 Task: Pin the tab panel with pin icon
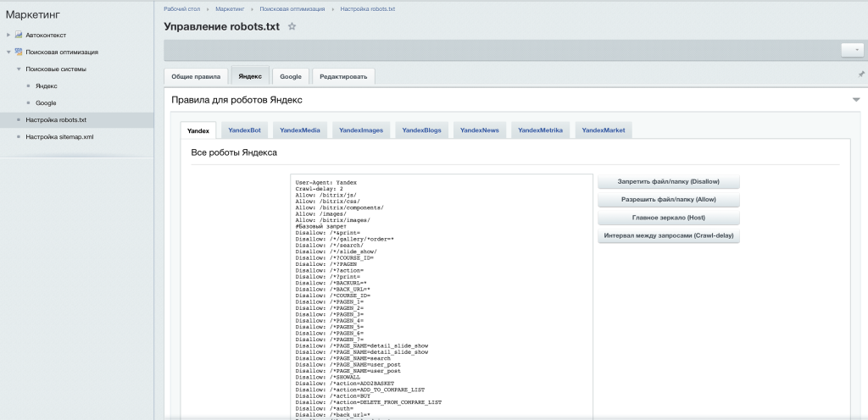(x=861, y=74)
